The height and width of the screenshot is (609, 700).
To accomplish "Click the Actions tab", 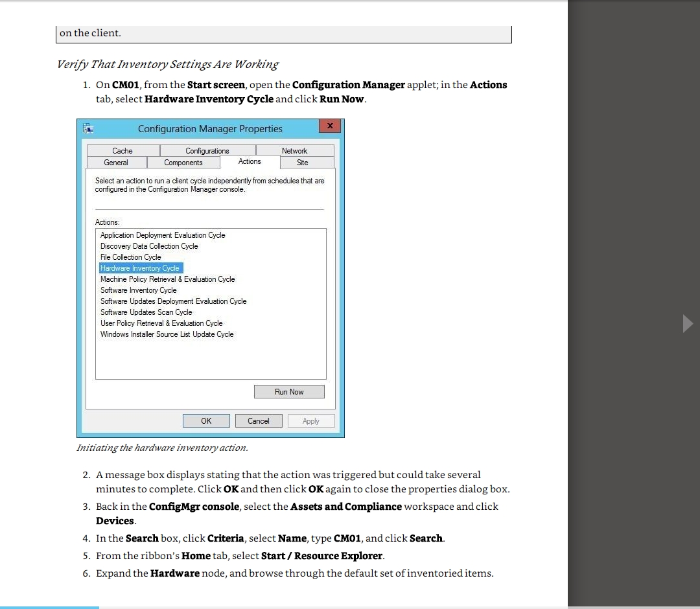I will pyautogui.click(x=250, y=162).
